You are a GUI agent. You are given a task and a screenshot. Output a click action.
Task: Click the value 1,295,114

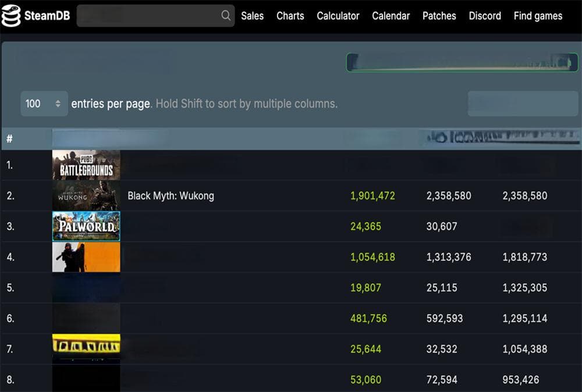point(525,318)
